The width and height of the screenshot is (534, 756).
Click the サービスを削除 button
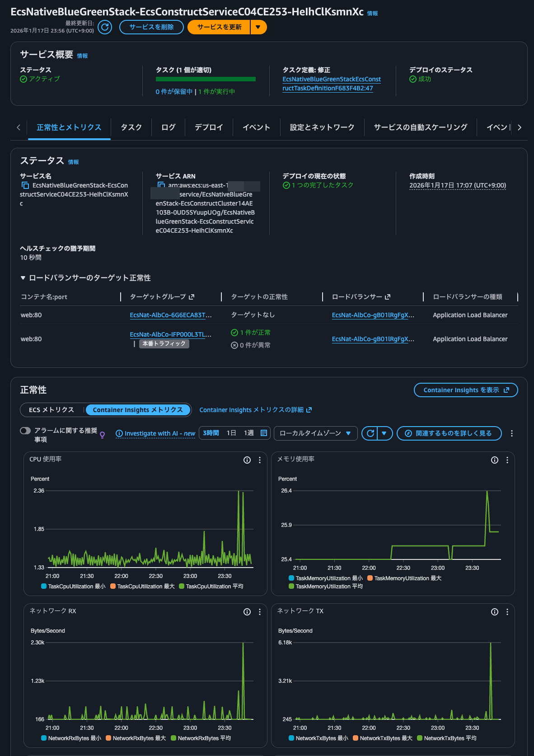pyautogui.click(x=151, y=27)
